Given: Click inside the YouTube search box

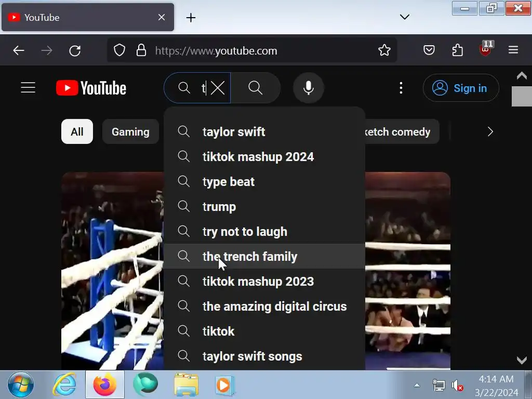Looking at the screenshot, I should click(x=197, y=88).
